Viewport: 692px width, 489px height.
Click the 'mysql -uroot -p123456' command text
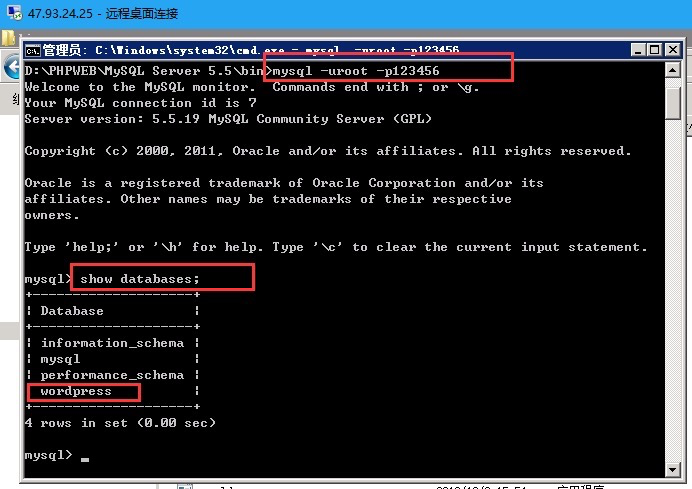point(356,71)
